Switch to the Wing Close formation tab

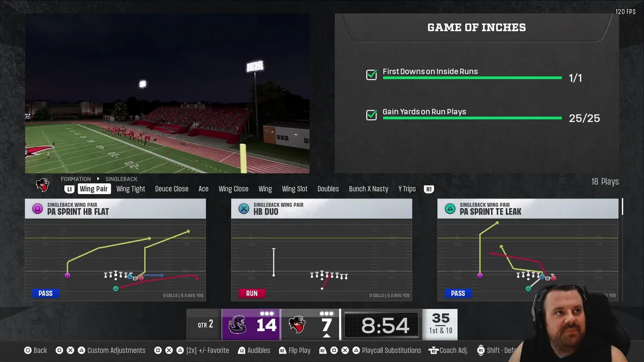[233, 189]
